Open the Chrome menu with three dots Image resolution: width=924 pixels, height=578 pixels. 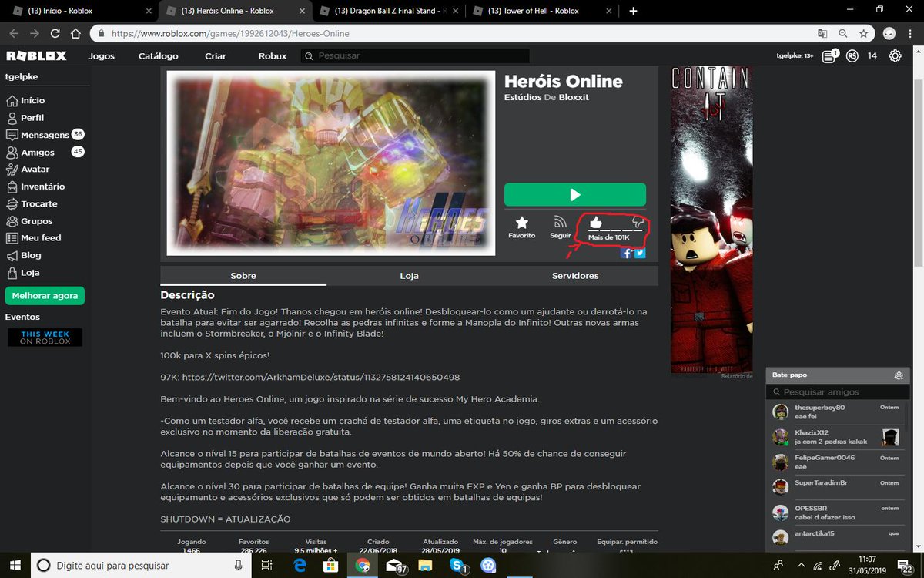click(x=910, y=33)
